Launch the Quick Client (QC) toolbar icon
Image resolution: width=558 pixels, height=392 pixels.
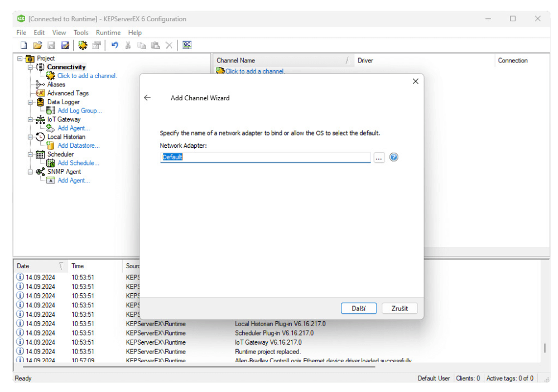(187, 45)
